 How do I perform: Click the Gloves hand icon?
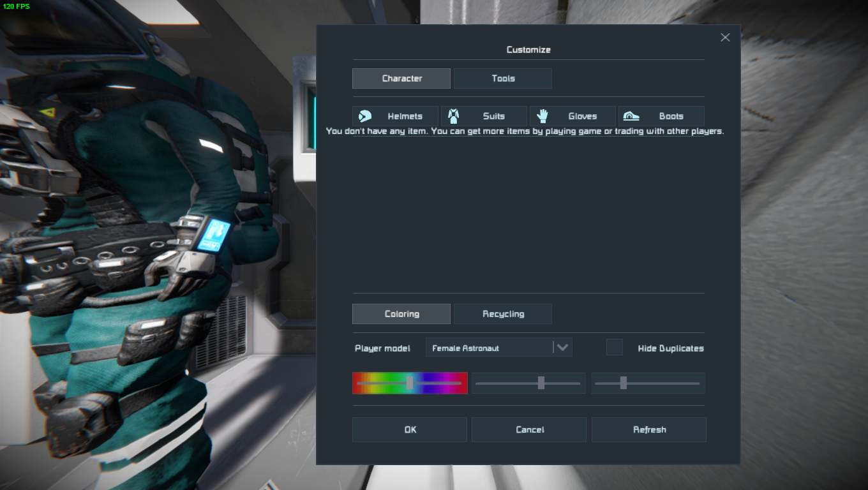coord(542,116)
